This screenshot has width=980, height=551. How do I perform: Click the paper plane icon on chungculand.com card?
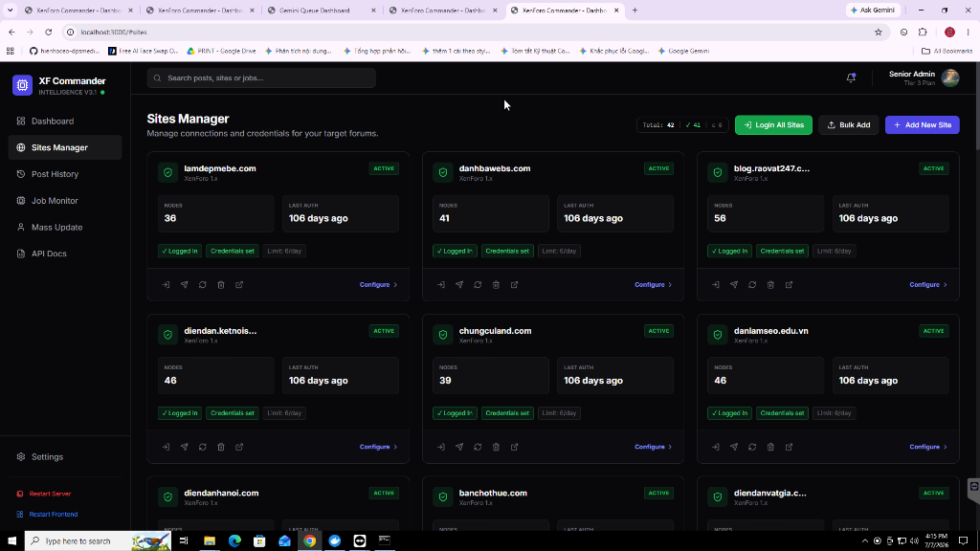[x=459, y=448]
